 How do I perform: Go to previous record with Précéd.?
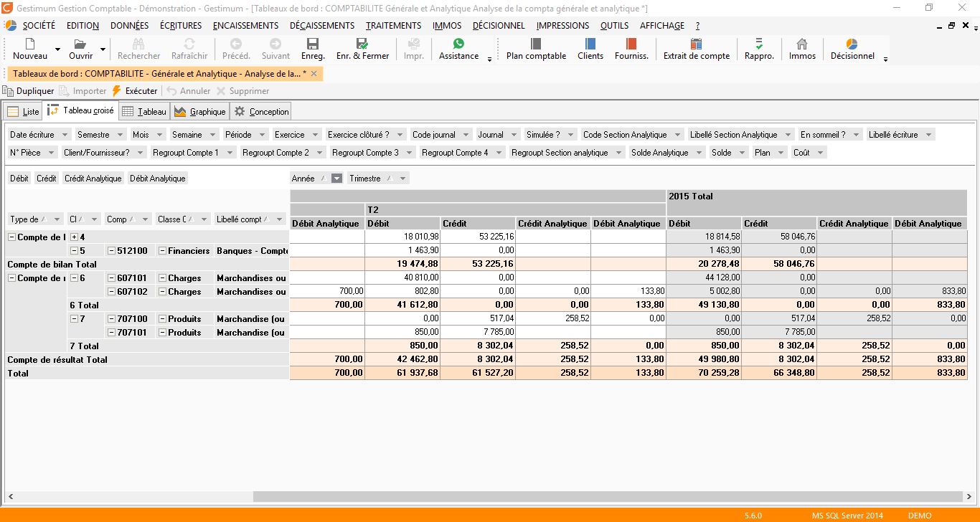tap(236, 44)
